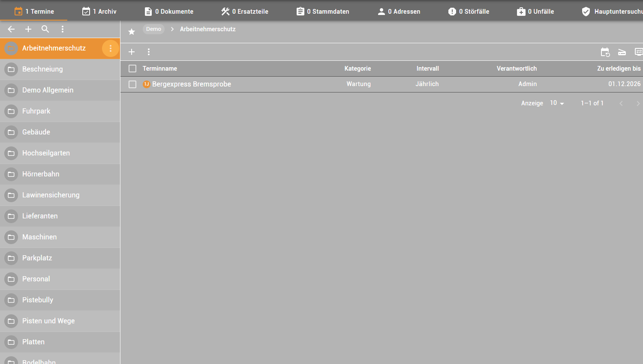Open the Maschinen folder
The height and width of the screenshot is (364, 643).
(60, 237)
